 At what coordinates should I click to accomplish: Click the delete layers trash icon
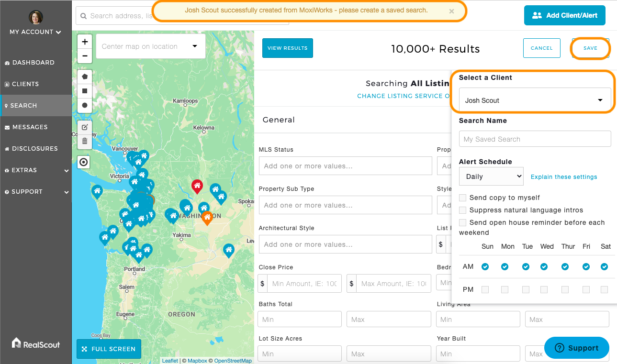(x=85, y=141)
